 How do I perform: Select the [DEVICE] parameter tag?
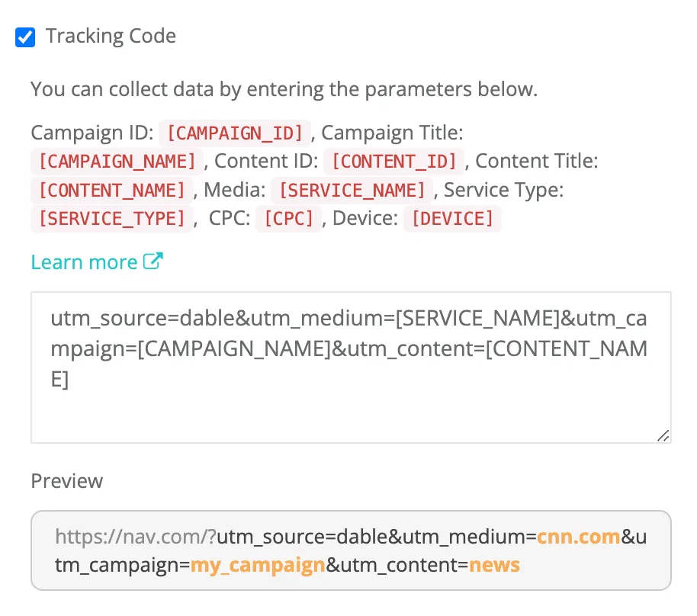pos(452,219)
